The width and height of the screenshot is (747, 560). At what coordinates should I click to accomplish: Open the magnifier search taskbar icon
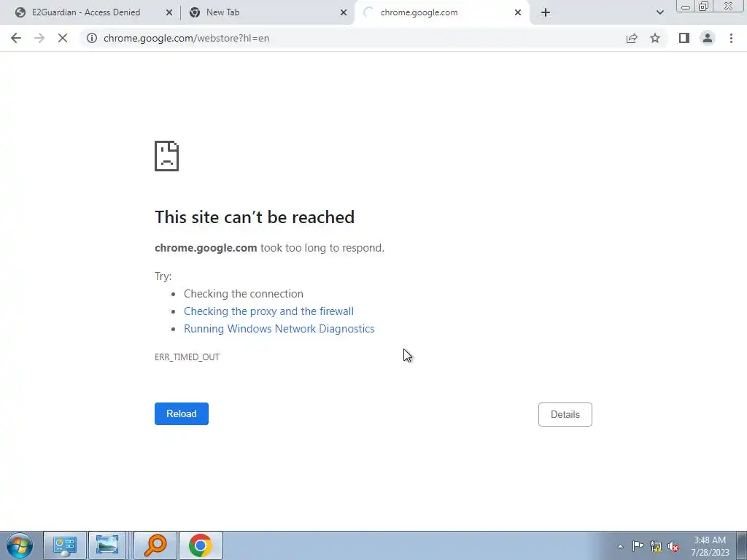tap(155, 545)
